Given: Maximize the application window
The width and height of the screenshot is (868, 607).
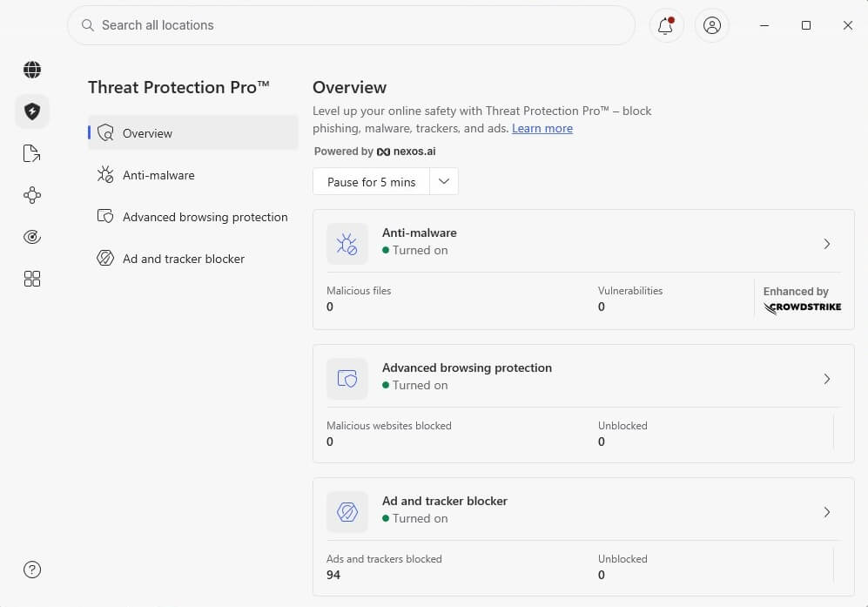Looking at the screenshot, I should (x=806, y=25).
